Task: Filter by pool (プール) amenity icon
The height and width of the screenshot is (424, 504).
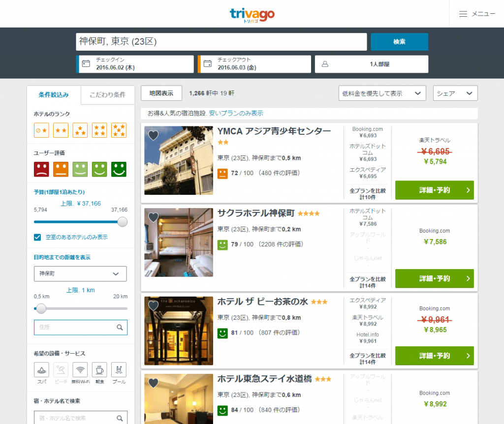Action: [119, 370]
